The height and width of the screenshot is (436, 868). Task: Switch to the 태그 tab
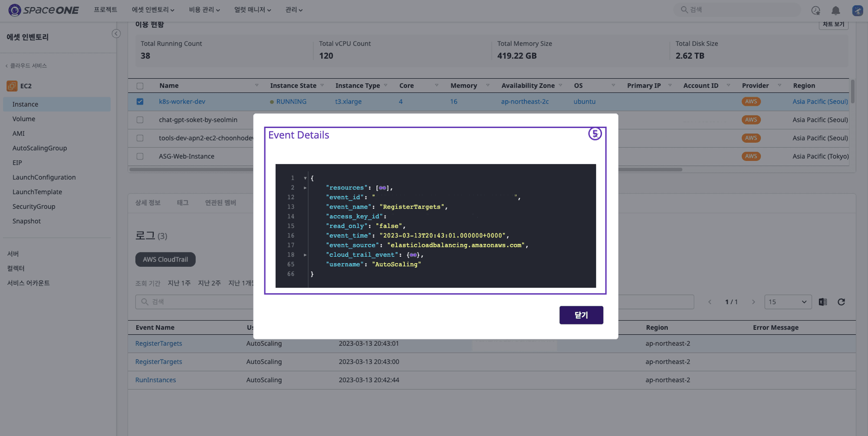183,203
